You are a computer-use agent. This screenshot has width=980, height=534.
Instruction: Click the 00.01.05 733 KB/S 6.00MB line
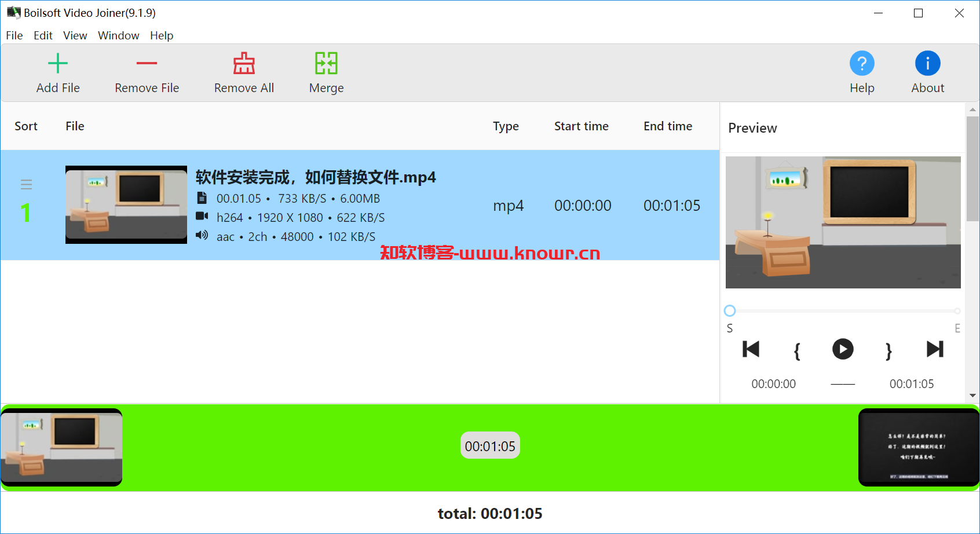coord(298,199)
